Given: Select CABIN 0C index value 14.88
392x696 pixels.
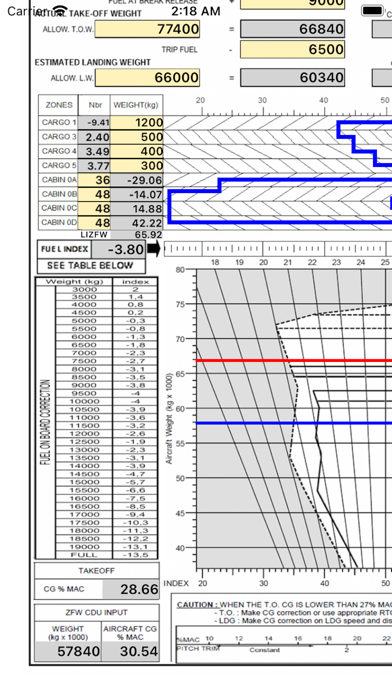Looking at the screenshot, I should (137, 208).
